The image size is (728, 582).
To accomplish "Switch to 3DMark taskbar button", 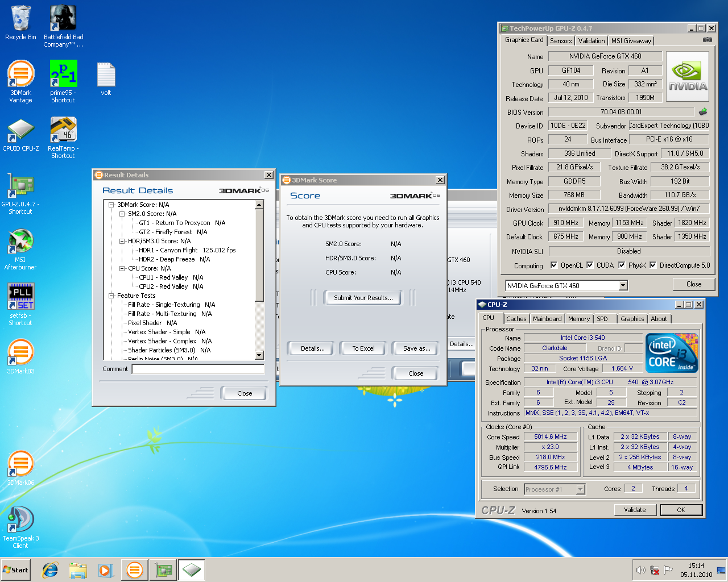I will 135,570.
